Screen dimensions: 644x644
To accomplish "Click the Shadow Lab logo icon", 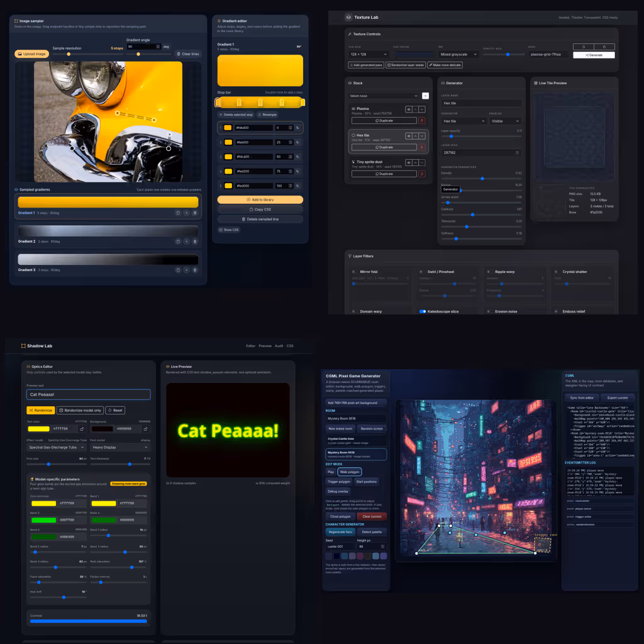I will click(x=23, y=346).
